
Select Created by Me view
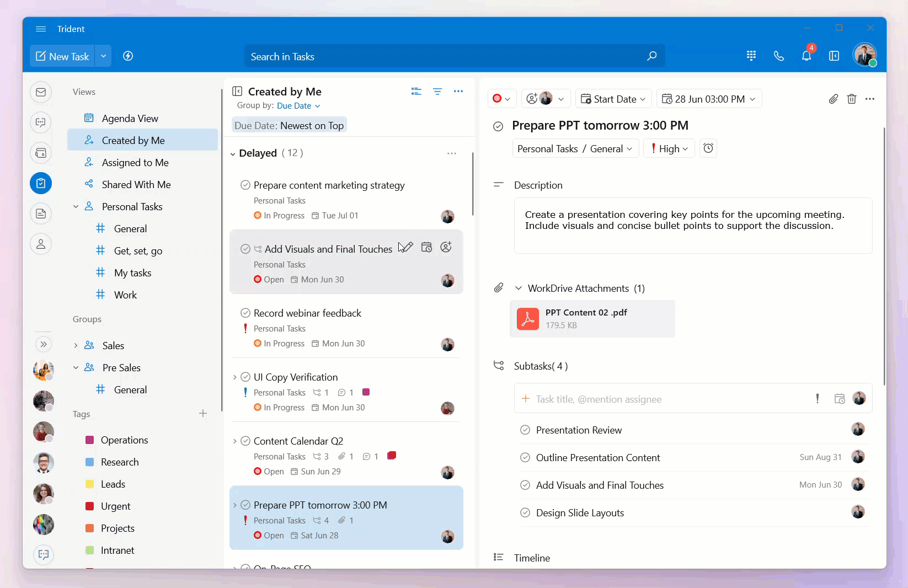[x=142, y=140]
